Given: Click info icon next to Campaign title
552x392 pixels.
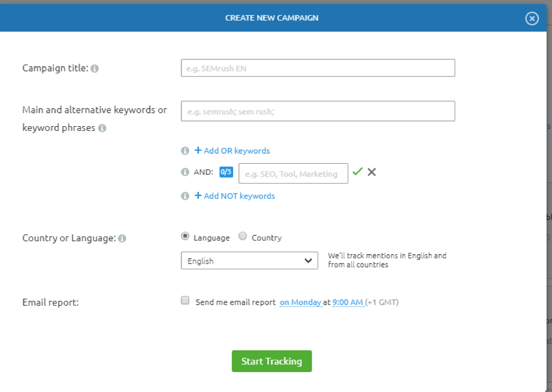Looking at the screenshot, I should click(x=95, y=69).
